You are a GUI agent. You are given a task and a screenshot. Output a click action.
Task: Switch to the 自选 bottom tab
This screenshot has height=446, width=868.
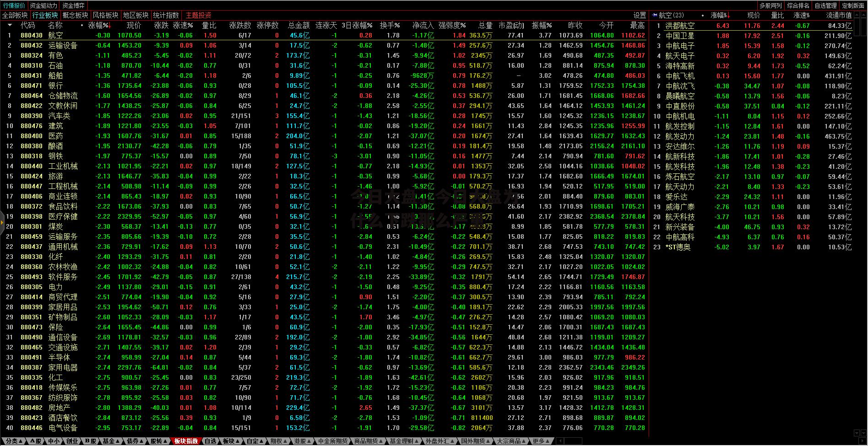tap(210, 441)
